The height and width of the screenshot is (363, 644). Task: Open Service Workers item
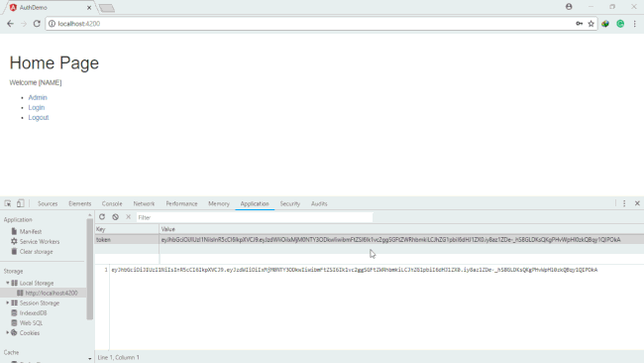(x=40, y=242)
